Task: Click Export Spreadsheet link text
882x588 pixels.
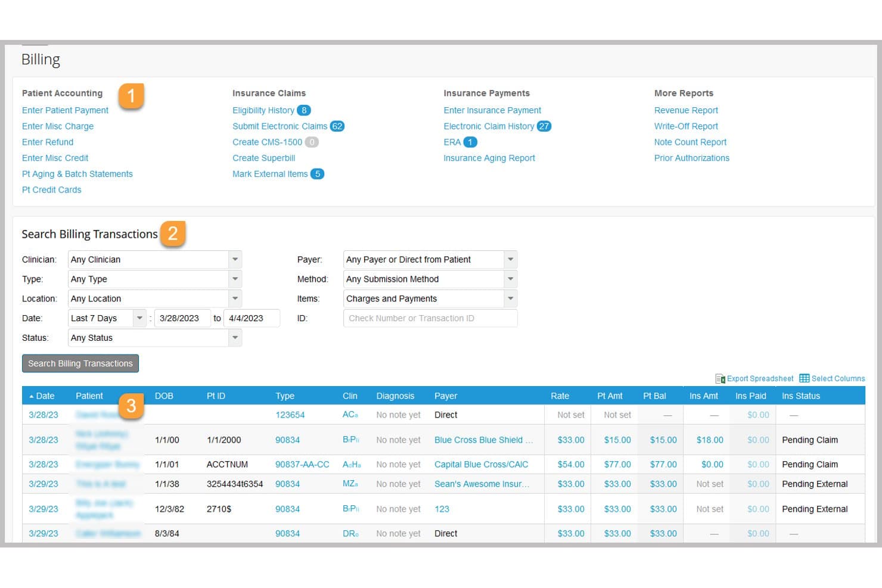Action: pyautogui.click(x=760, y=379)
